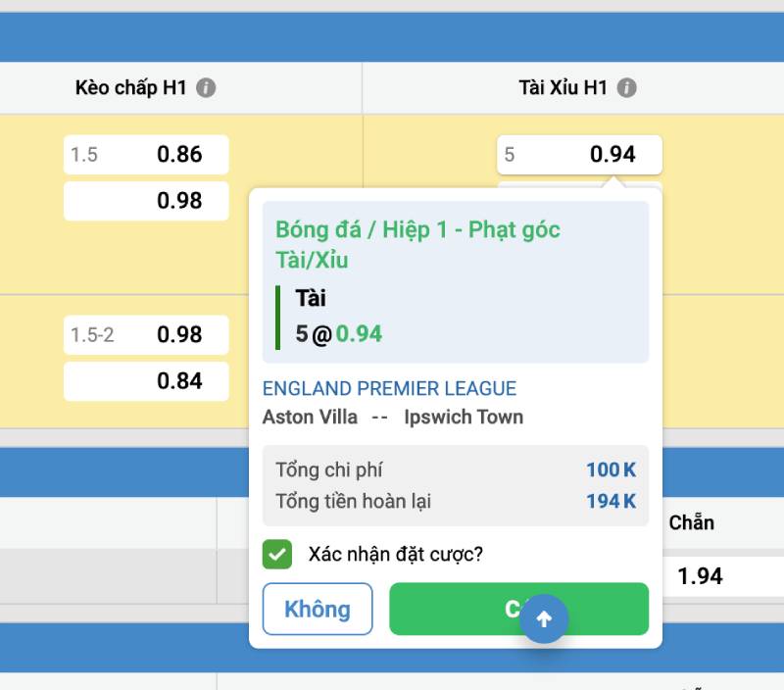The image size is (784, 690).
Task: Select the 1.5 handicap odds 0.86
Action: tap(146, 154)
